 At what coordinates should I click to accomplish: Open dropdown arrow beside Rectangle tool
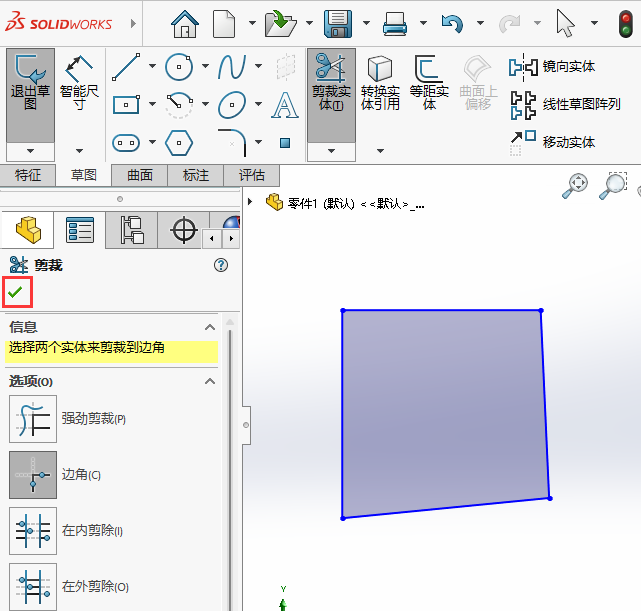click(x=152, y=104)
